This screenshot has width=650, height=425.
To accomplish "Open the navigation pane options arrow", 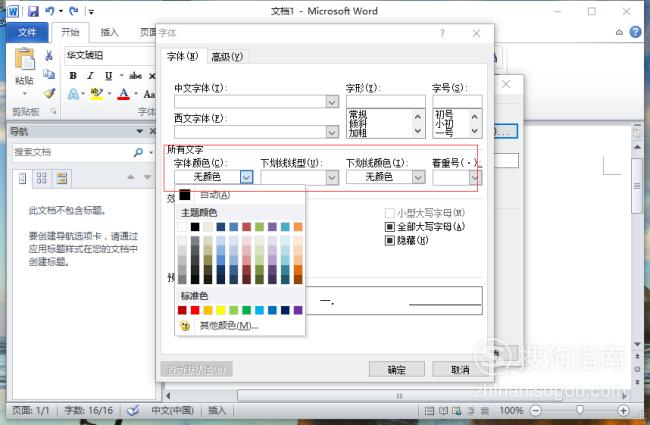I will [140, 131].
